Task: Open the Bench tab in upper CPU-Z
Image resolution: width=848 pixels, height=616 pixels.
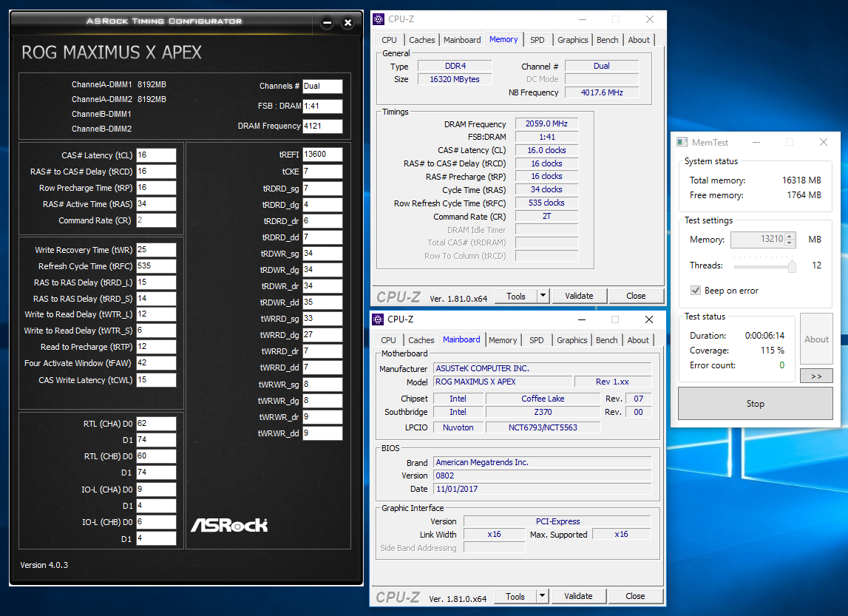Action: tap(607, 40)
